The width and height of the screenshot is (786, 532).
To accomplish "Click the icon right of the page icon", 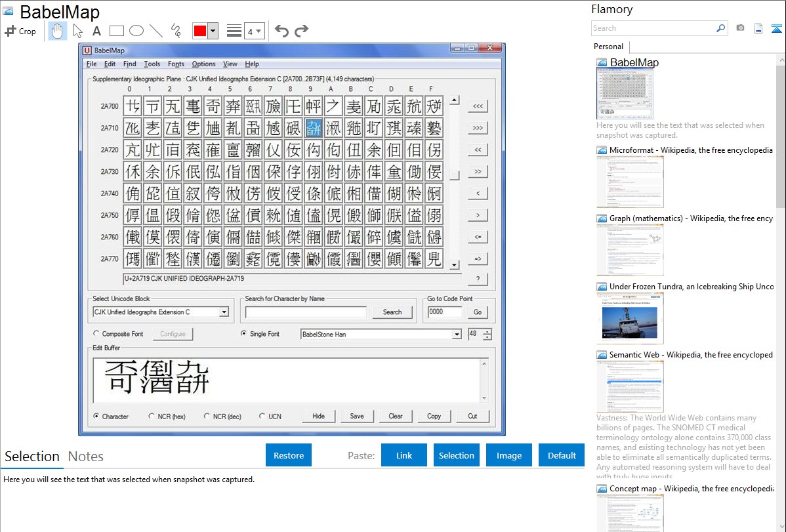I will [776, 28].
